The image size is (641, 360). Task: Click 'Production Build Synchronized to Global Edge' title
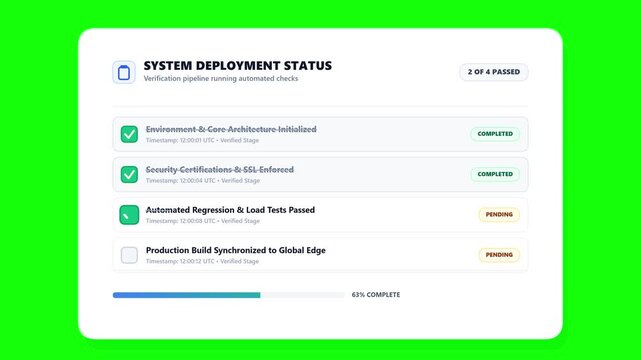click(235, 250)
